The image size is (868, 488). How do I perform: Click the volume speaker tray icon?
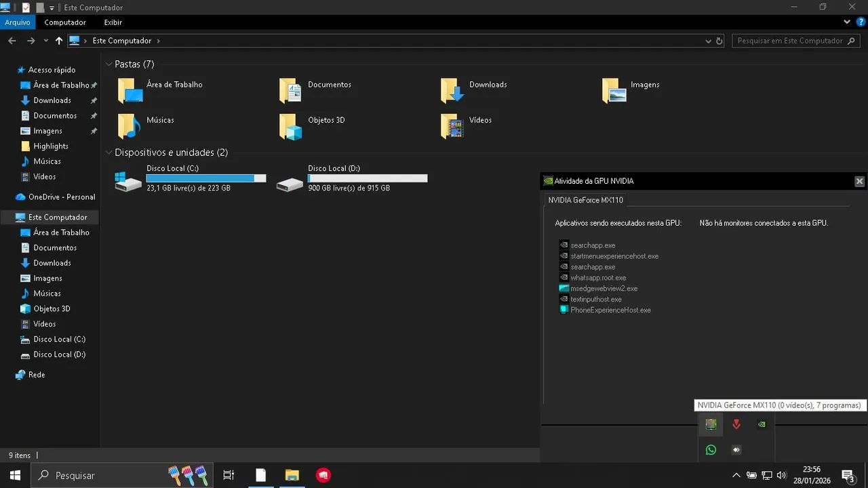781,475
